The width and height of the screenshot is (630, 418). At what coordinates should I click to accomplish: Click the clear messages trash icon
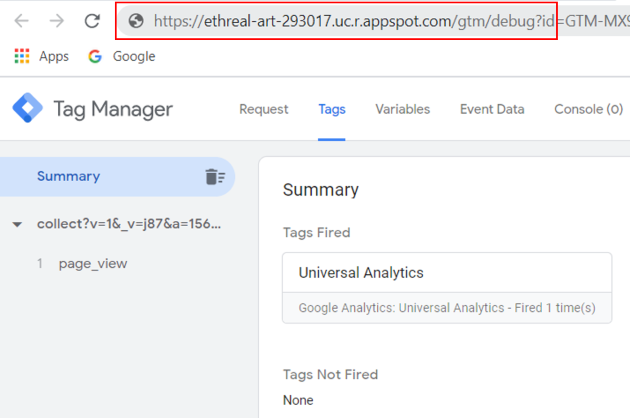[215, 176]
